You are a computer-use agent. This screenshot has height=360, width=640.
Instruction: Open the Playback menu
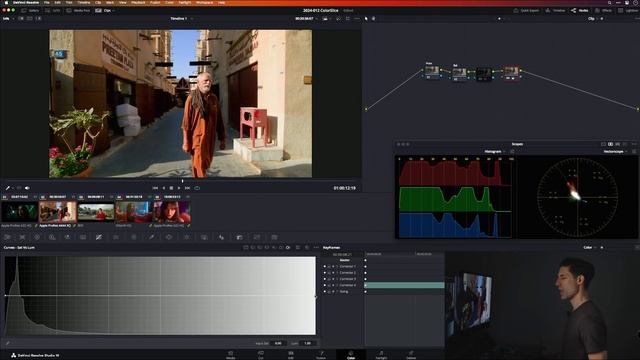click(138, 2)
